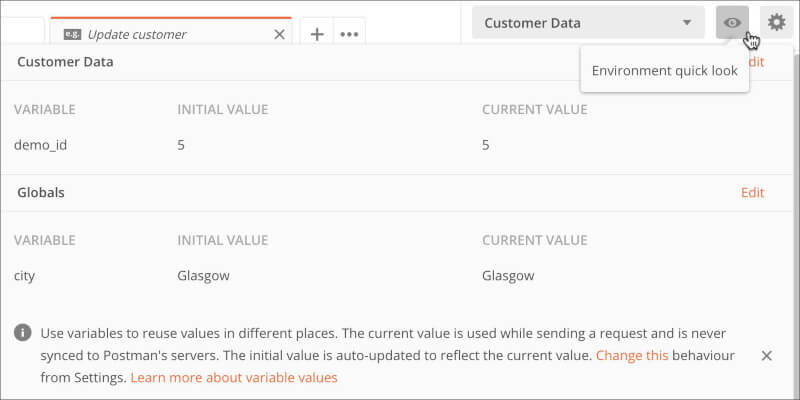Open the tab options ellipsis menu

[349, 34]
